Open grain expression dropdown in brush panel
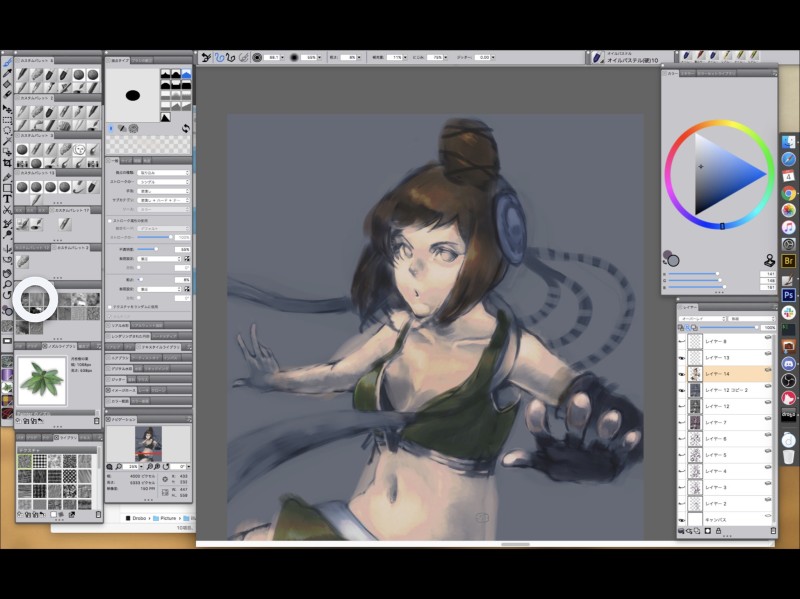This screenshot has height=599, width=800. pyautogui.click(x=160, y=289)
